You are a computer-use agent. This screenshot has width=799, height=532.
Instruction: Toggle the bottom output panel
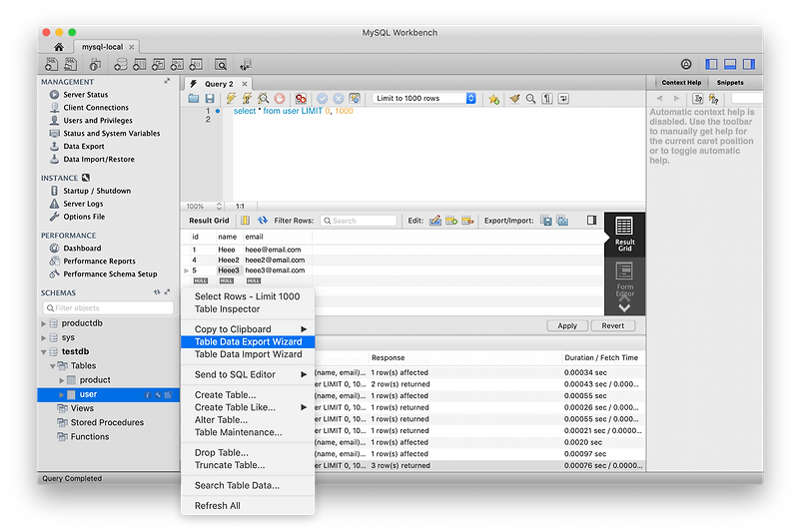(730, 64)
